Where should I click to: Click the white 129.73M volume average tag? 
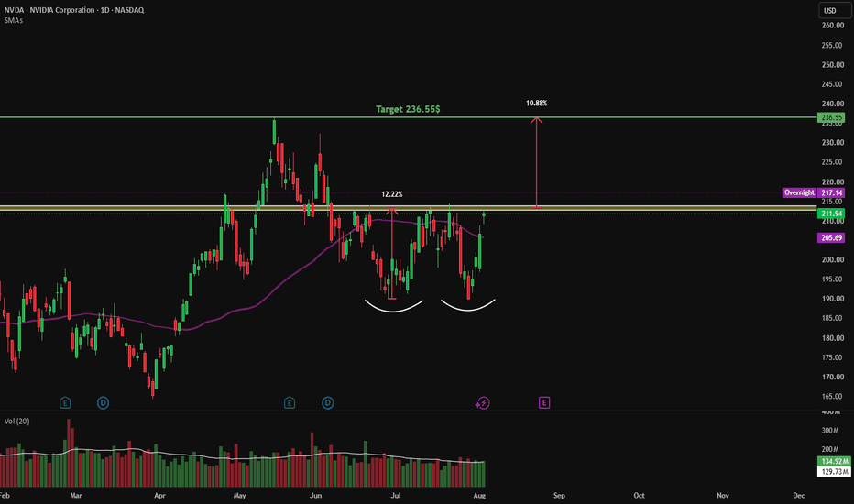pos(834,472)
